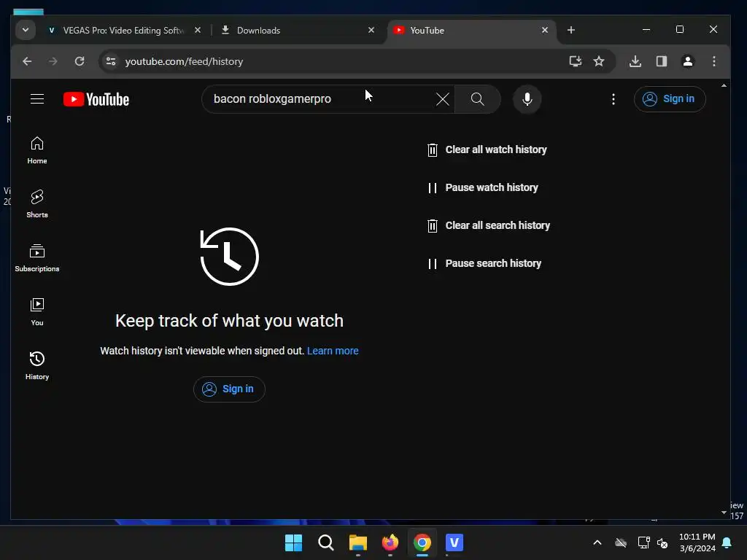Click Sign in below watch history message

[229, 389]
